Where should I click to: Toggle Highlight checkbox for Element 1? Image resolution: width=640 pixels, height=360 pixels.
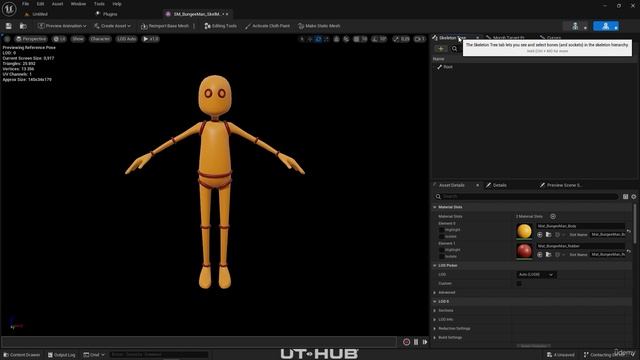pyautogui.click(x=442, y=249)
